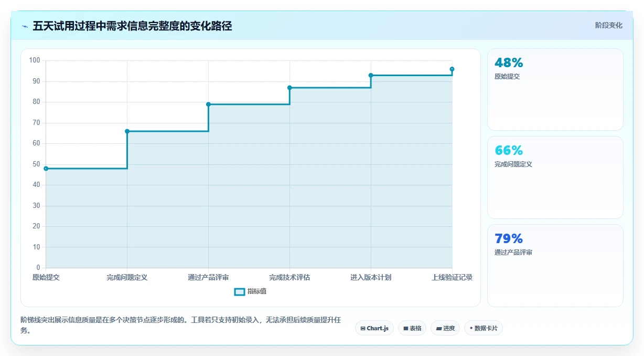Click the legend color box for 指标值
The width and height of the screenshot is (644, 356).
[239, 291]
